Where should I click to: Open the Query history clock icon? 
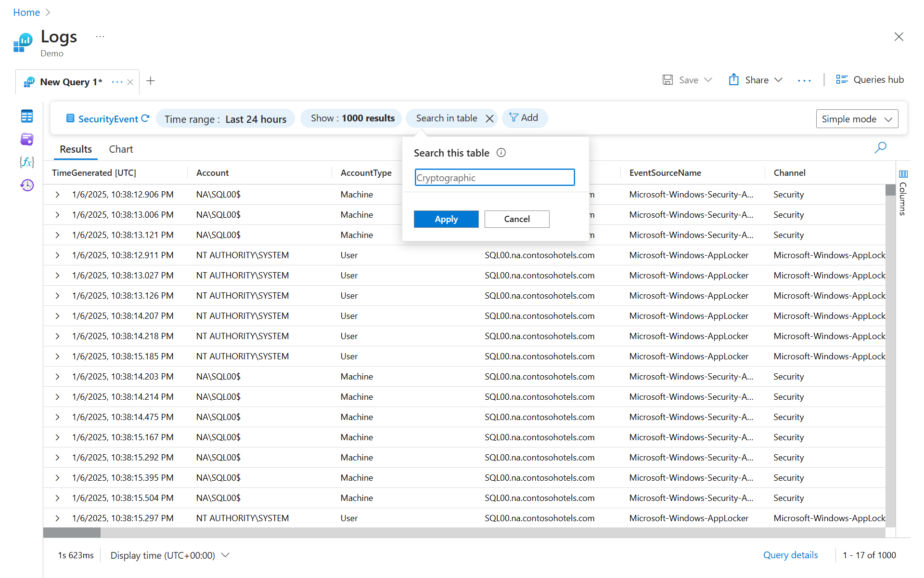pyautogui.click(x=27, y=185)
